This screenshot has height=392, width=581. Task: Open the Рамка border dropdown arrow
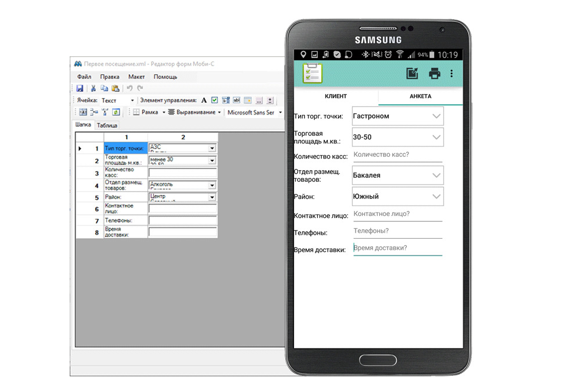tap(164, 112)
